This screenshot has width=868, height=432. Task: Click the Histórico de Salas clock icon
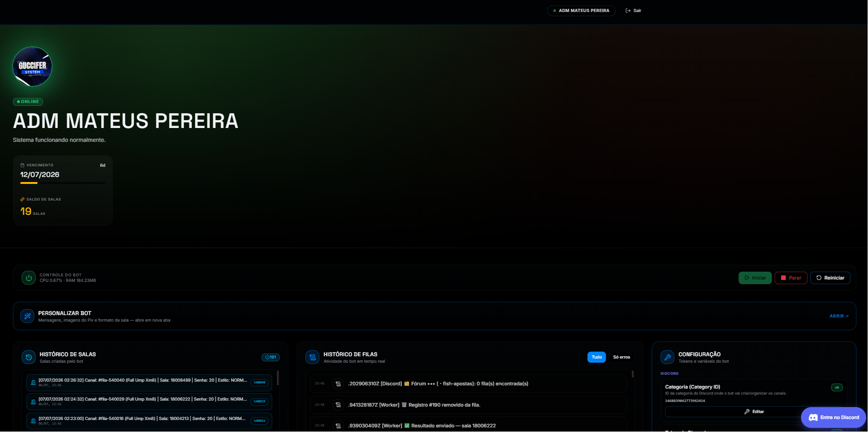(x=29, y=357)
